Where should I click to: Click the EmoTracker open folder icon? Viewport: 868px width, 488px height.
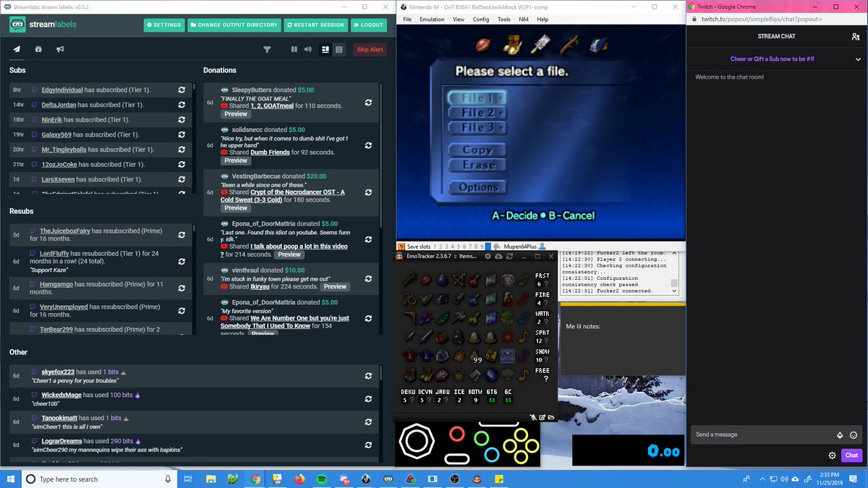(x=550, y=417)
